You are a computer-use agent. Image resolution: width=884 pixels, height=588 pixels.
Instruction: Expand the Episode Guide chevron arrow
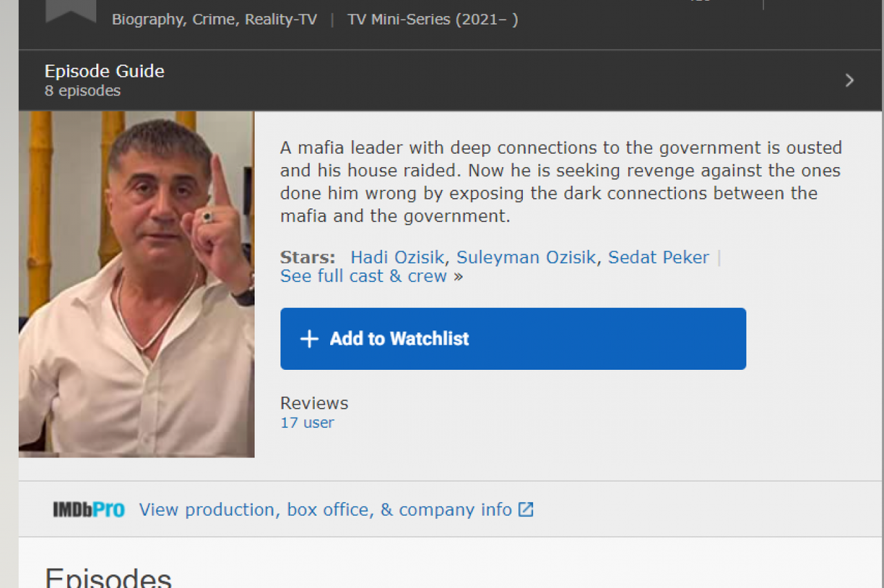849,80
